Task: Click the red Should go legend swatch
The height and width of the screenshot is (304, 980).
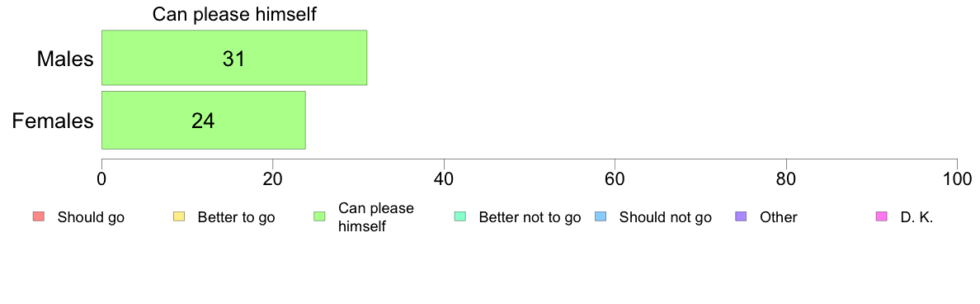Action: click(37, 217)
